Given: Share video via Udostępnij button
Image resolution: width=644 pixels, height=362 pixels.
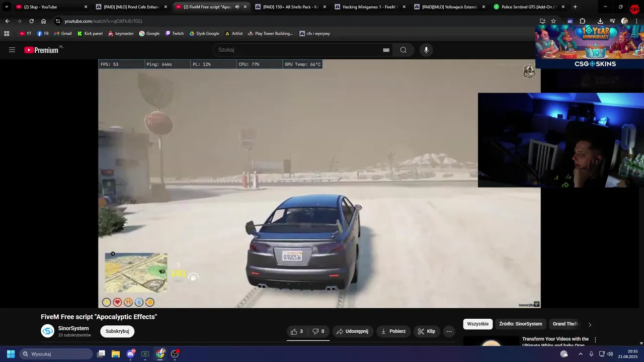Looking at the screenshot, I should click(x=352, y=331).
